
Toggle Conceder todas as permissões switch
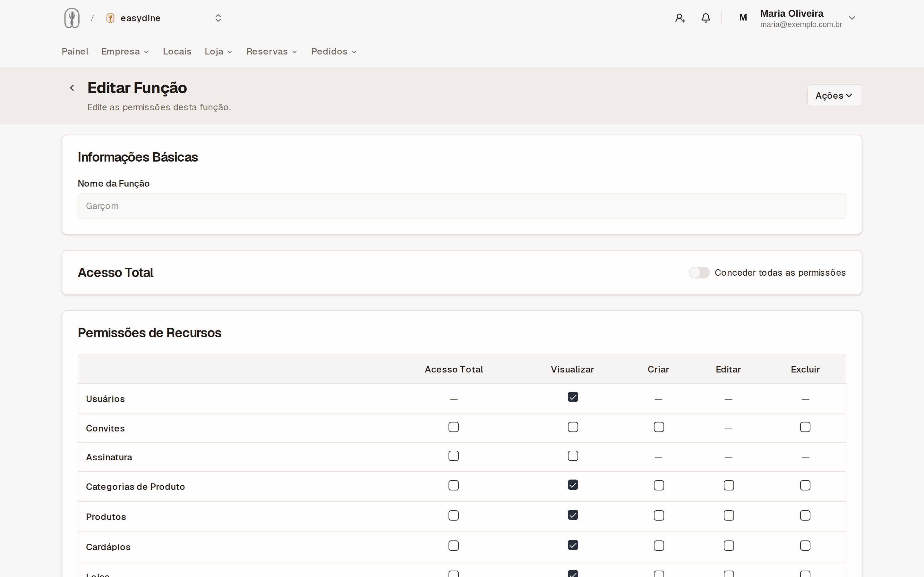699,272
